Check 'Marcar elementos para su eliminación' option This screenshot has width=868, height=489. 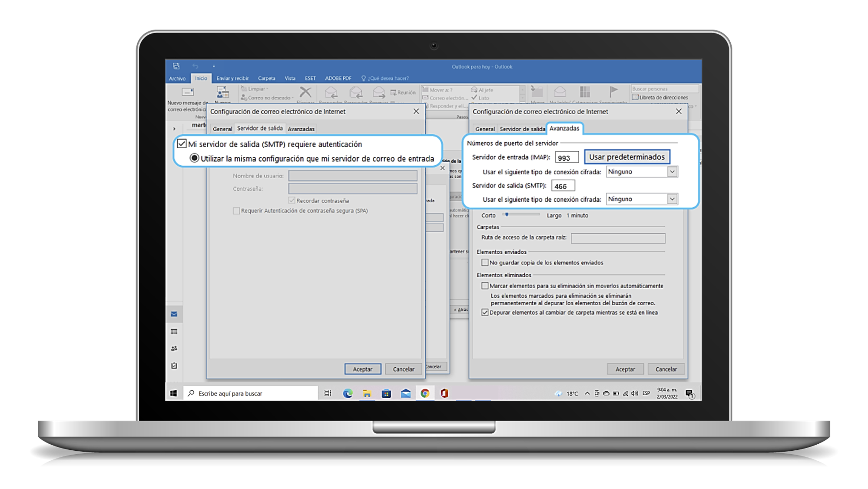coord(485,286)
